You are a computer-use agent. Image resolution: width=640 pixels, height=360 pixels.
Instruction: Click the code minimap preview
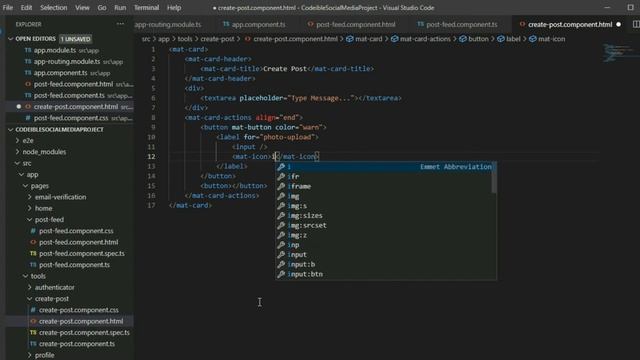point(618,52)
